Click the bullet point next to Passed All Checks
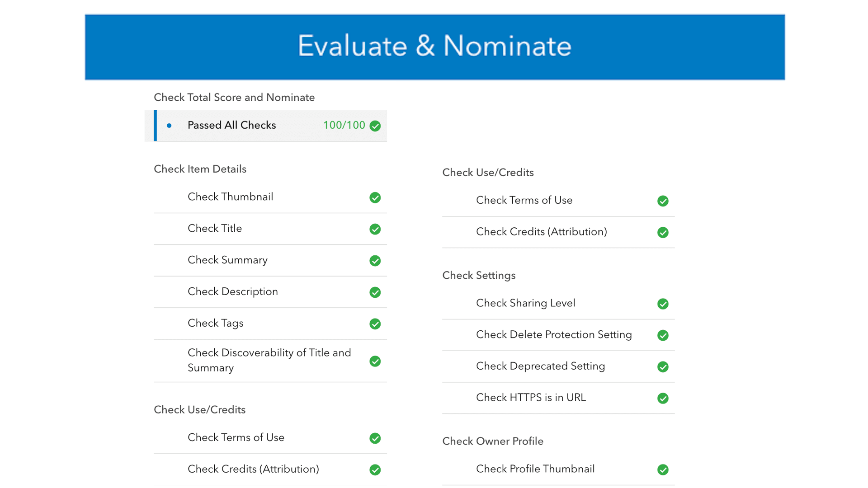 [x=170, y=126]
